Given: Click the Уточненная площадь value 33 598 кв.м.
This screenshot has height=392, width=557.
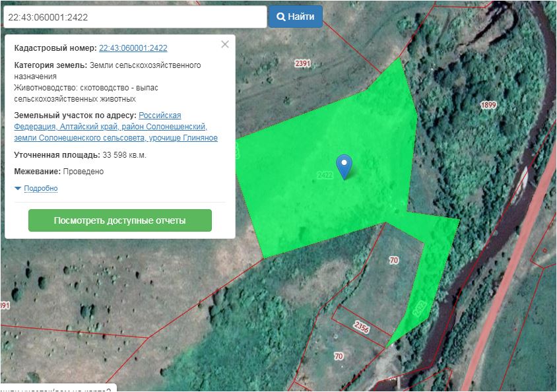Looking at the screenshot, I should (124, 155).
